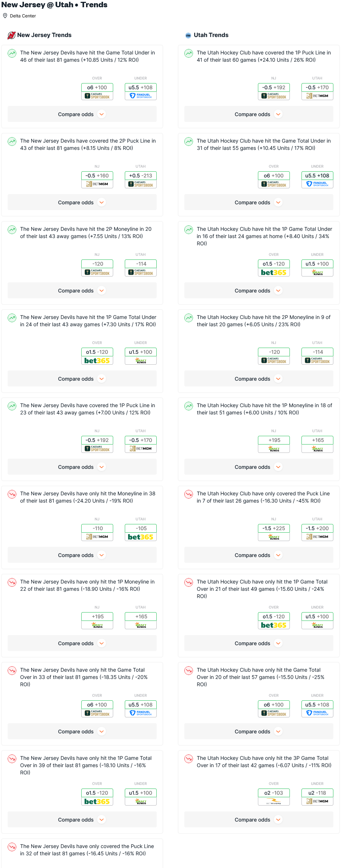Expand Compare odds under Utah 3P Game Total Over trend
This screenshot has width=341, height=868.
pos(259,820)
